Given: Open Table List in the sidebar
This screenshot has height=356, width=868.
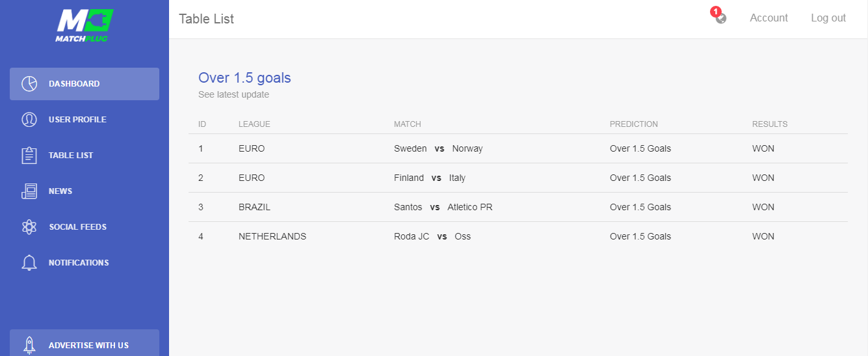Looking at the screenshot, I should (x=85, y=156).
